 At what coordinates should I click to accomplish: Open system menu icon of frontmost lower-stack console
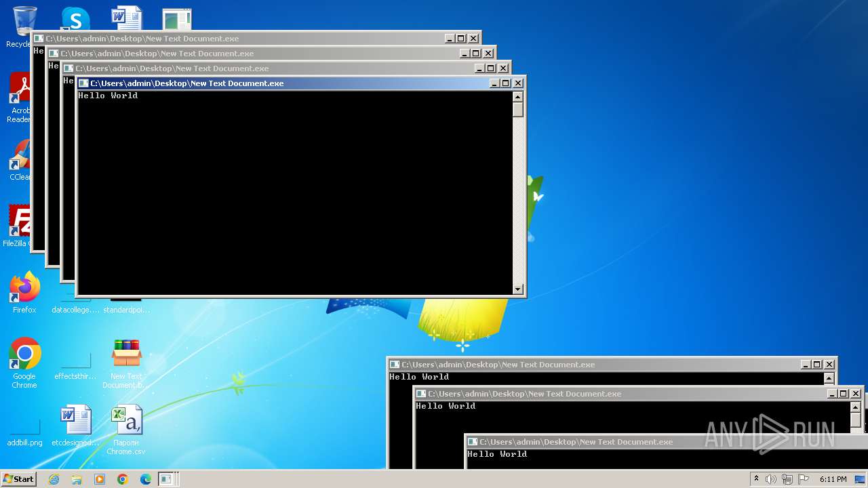[x=473, y=442]
